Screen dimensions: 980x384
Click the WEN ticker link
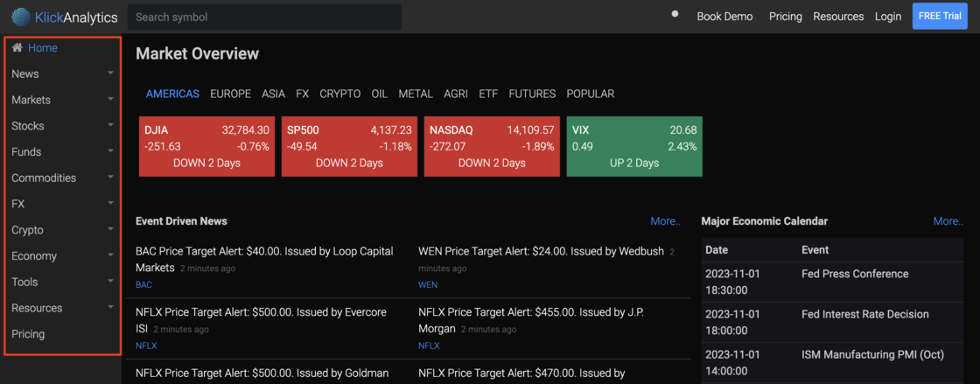pyautogui.click(x=428, y=285)
